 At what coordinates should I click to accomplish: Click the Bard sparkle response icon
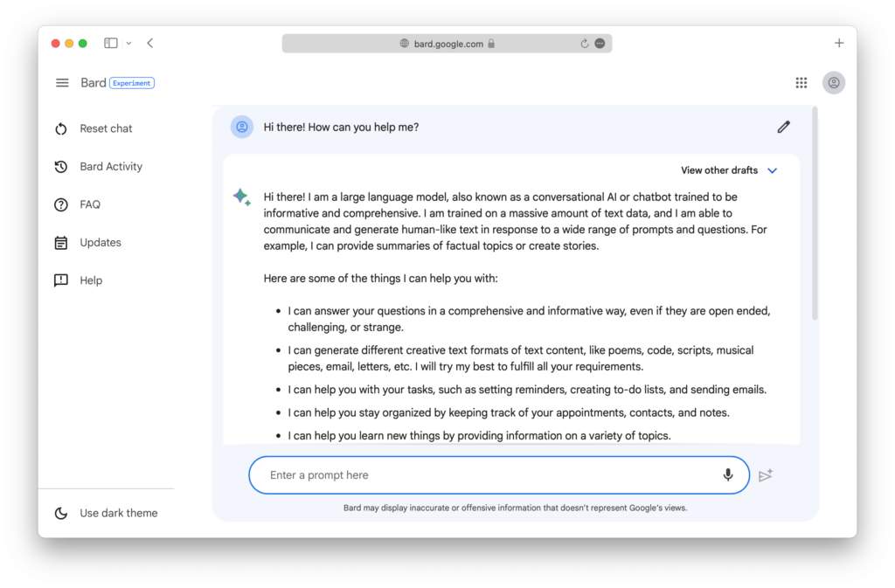click(241, 197)
